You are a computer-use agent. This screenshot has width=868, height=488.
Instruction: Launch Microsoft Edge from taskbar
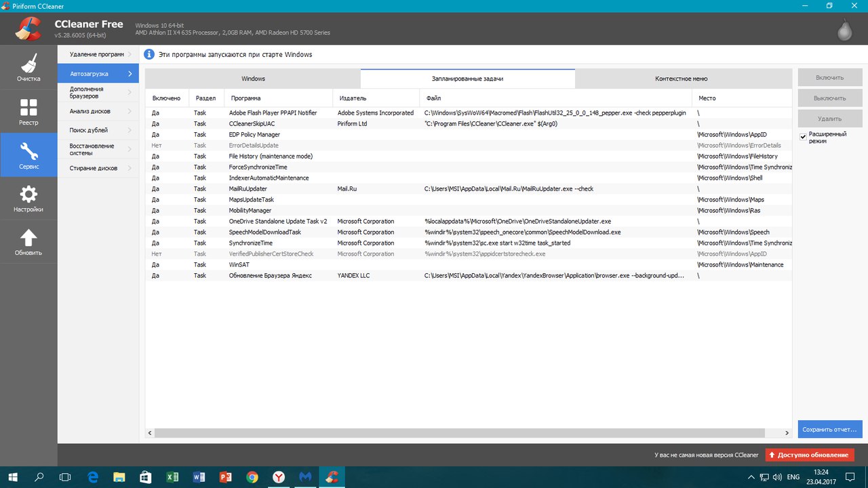click(x=93, y=477)
